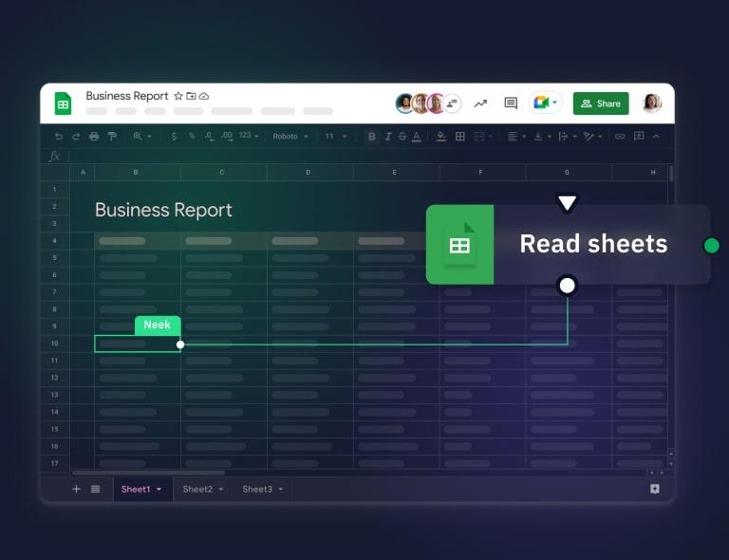Click the Google Sheets home logo
This screenshot has width=729, height=560.
[x=63, y=103]
